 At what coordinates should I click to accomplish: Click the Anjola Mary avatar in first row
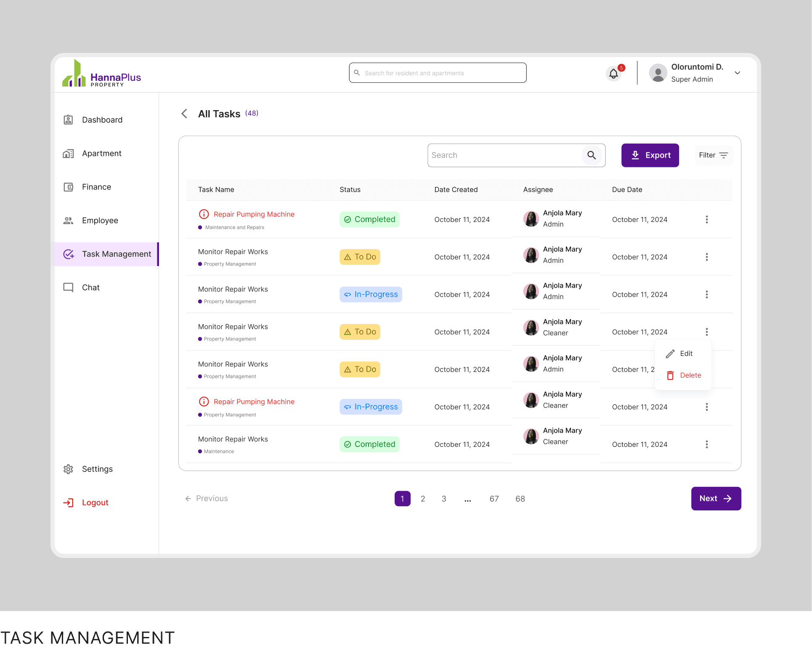tap(531, 219)
